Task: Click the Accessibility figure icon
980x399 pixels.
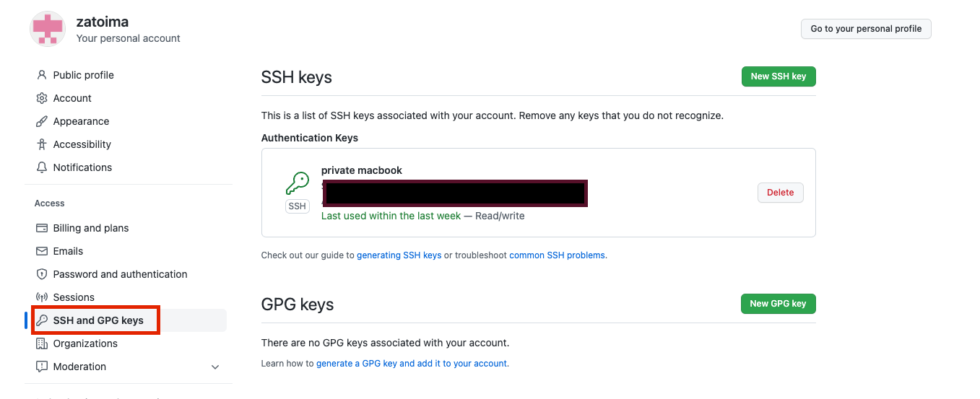Action: tap(42, 144)
